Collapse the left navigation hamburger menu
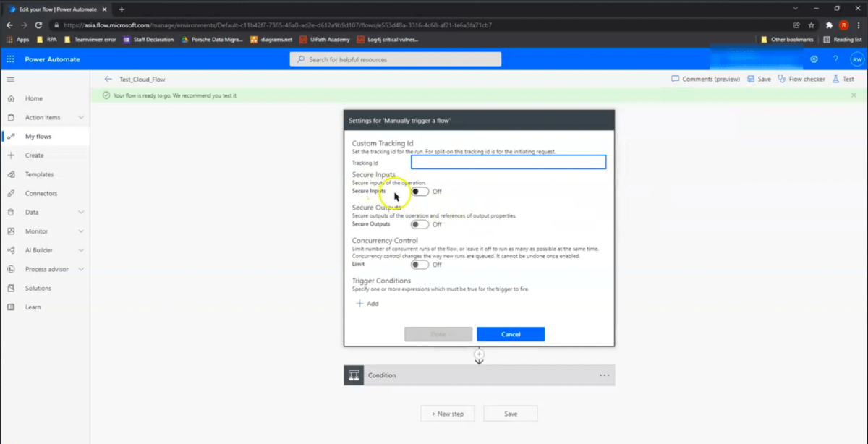This screenshot has width=868, height=444. pyautogui.click(x=10, y=79)
